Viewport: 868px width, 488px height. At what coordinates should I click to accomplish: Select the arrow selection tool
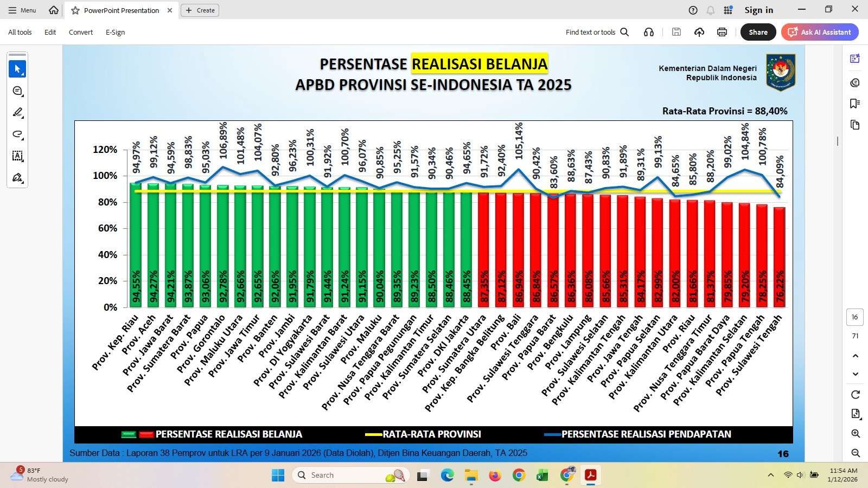(17, 69)
